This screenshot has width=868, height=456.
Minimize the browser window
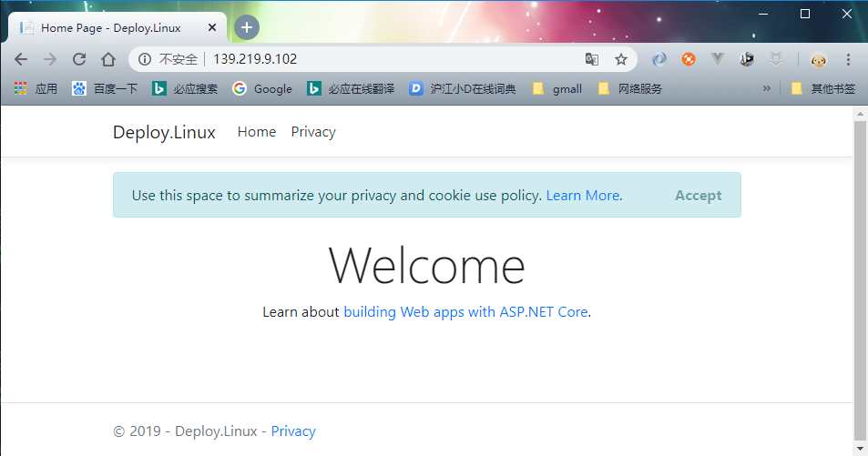(763, 14)
